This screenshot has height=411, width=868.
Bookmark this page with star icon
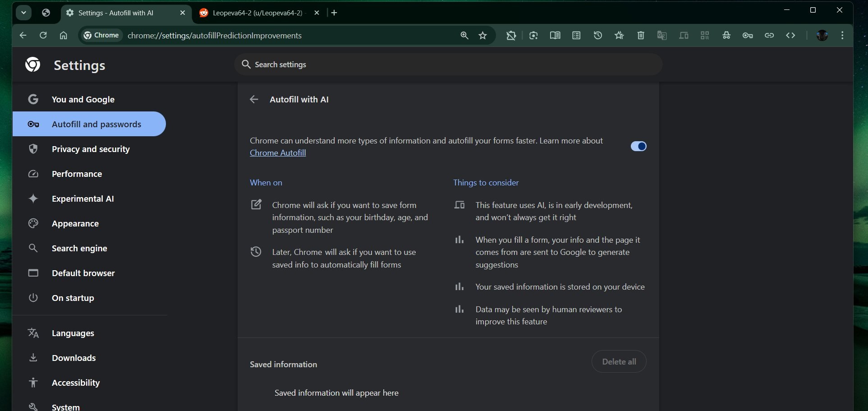pyautogui.click(x=483, y=36)
